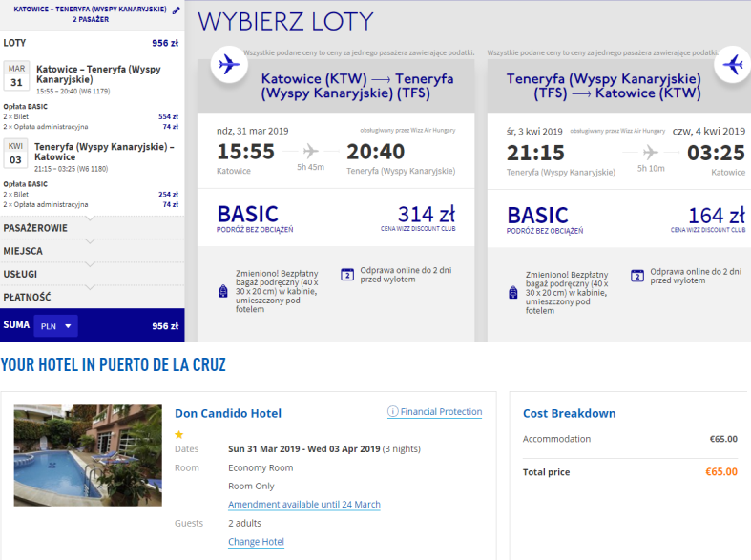Click the return arrival time 03:25

pyautogui.click(x=716, y=154)
